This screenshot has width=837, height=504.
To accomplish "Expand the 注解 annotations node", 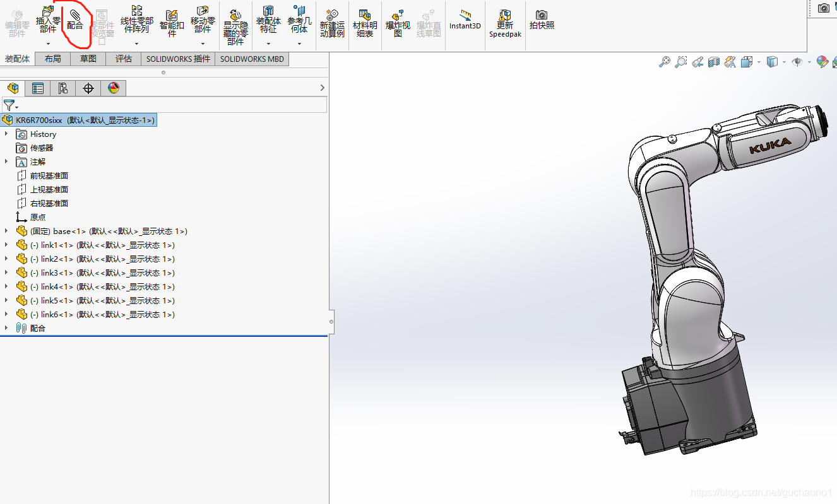I will point(6,161).
